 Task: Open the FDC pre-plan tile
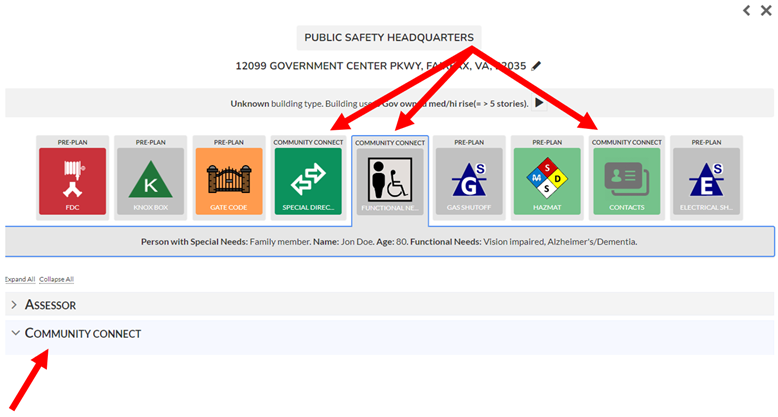(71, 181)
